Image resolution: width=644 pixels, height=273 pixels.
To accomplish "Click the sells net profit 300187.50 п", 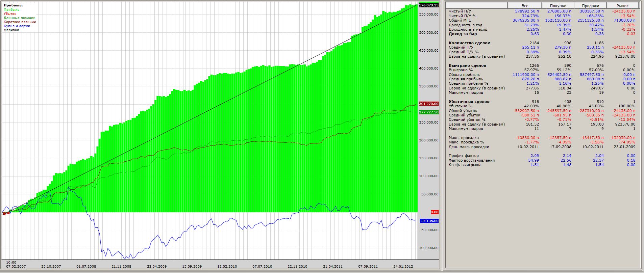I will click(592, 11).
